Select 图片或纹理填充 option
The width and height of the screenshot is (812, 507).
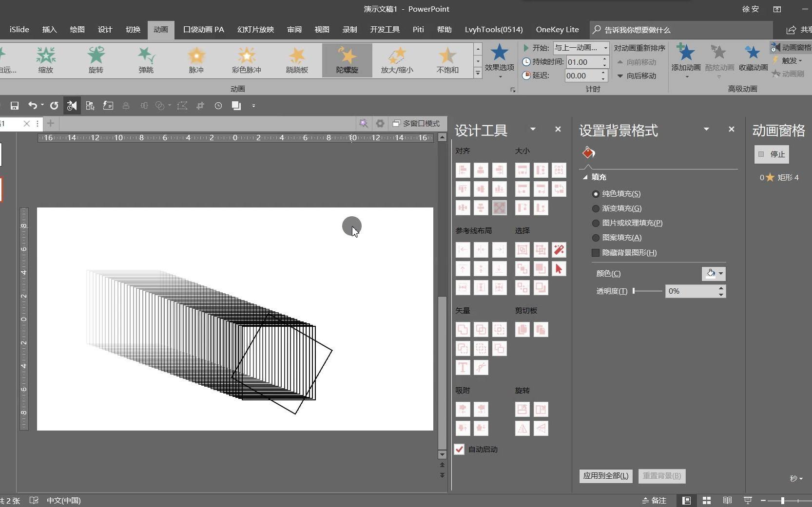[x=627, y=223]
